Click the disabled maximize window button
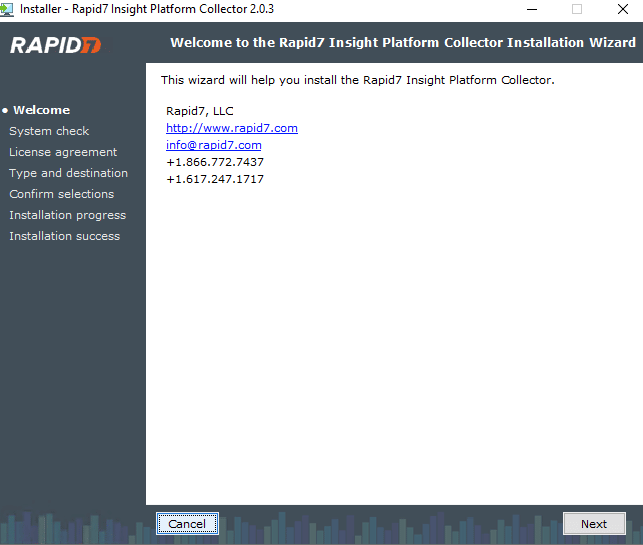 tap(577, 9)
